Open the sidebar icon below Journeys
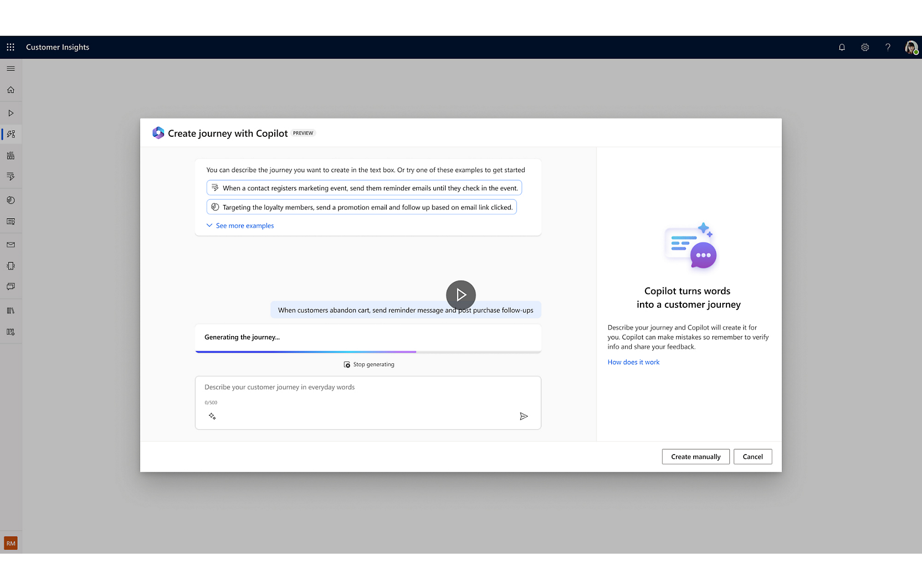The image size is (922, 588). click(x=11, y=156)
